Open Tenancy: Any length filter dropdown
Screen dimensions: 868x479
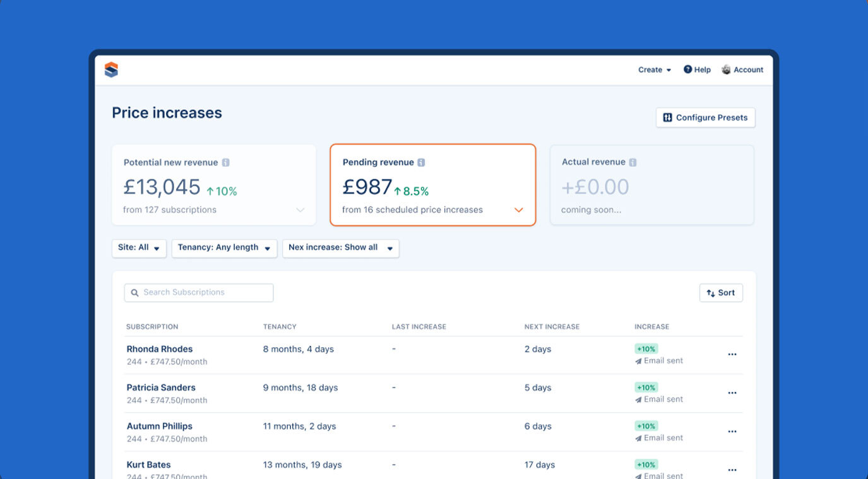point(224,248)
